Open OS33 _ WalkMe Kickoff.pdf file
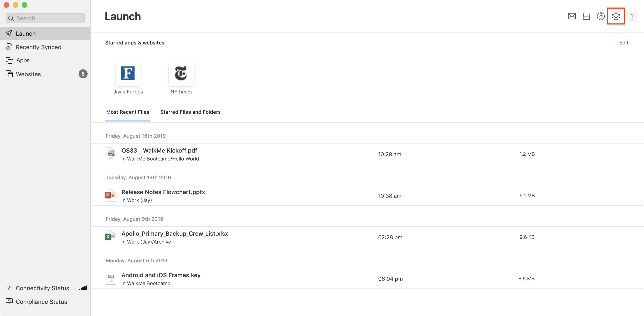Viewport: 644px width, 316px height. tap(159, 151)
